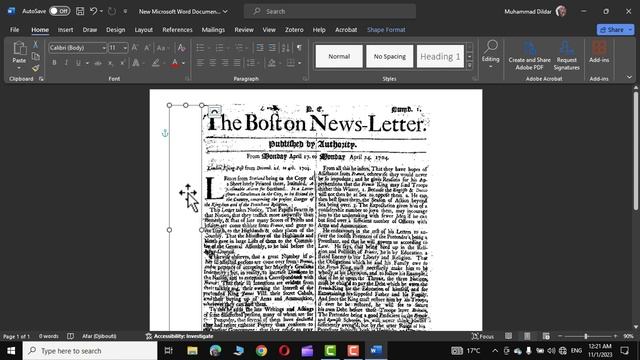This screenshot has height=360, width=640.
Task: Apply the No Spacing style
Action: [389, 56]
